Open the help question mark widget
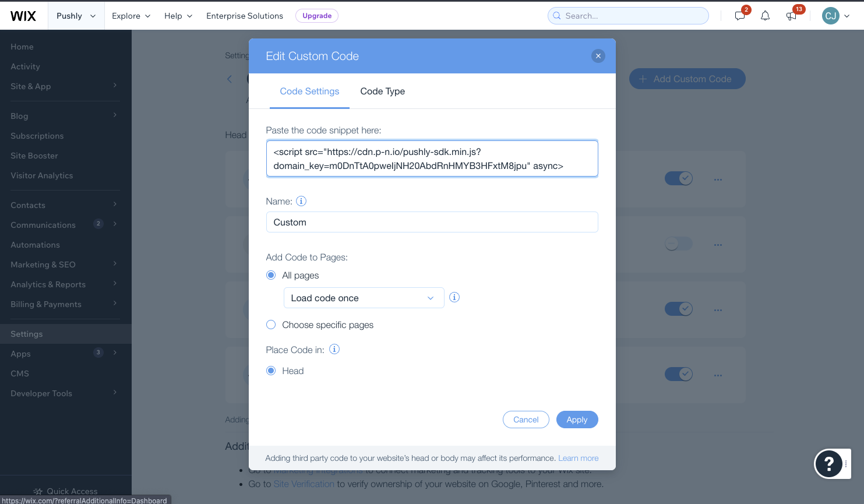The width and height of the screenshot is (864, 504). 828,464
